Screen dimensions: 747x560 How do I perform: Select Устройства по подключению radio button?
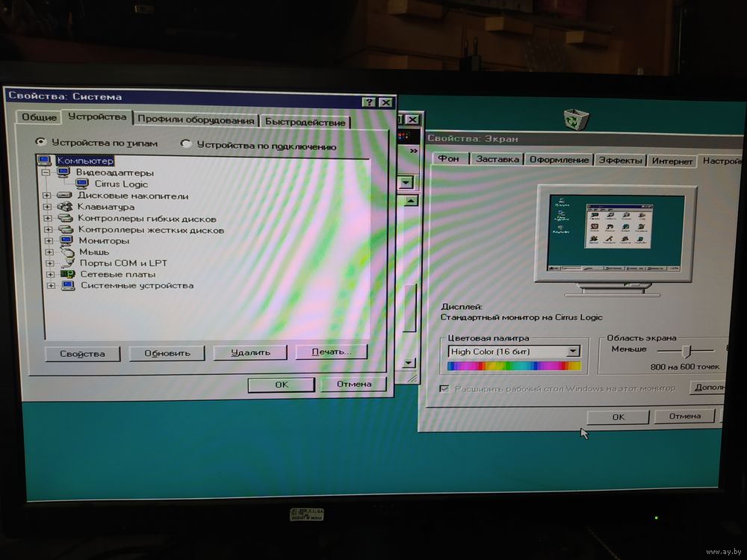[x=186, y=143]
